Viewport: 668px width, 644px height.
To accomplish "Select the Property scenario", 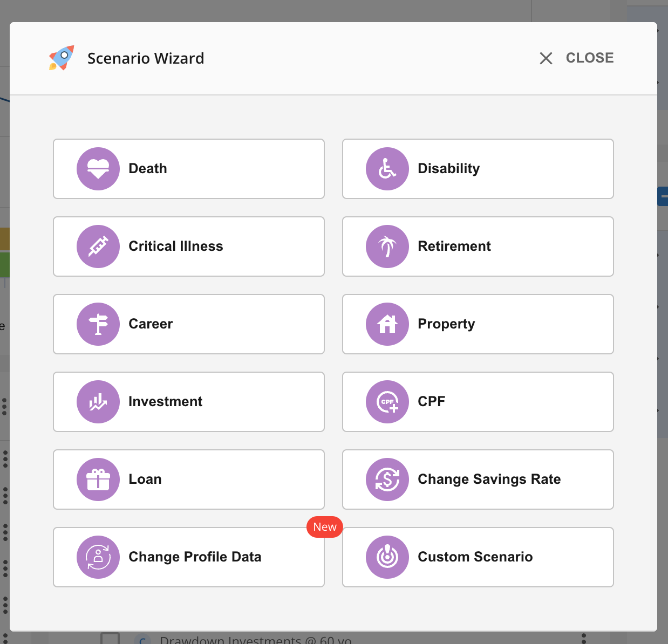I will point(478,324).
